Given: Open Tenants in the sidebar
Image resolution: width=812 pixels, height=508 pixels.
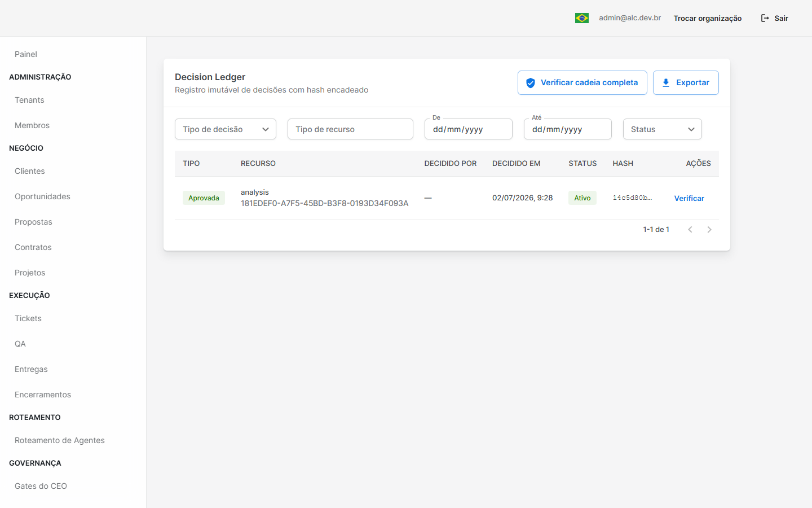Looking at the screenshot, I should pos(29,100).
